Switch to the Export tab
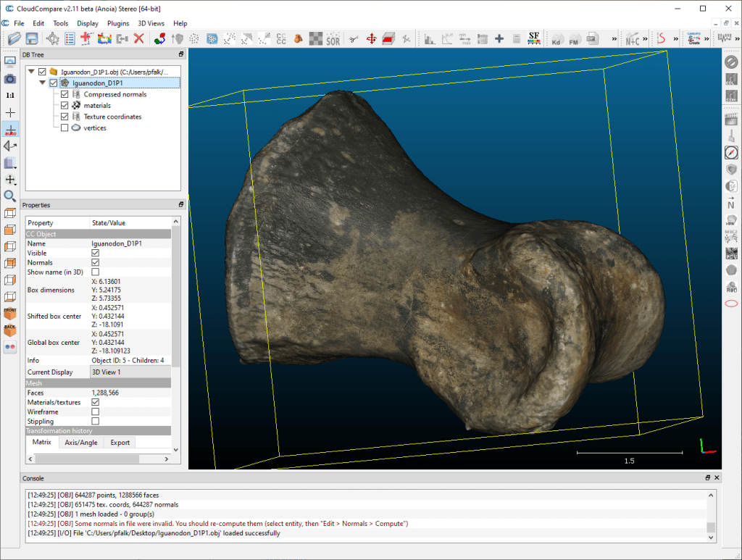 (x=120, y=442)
